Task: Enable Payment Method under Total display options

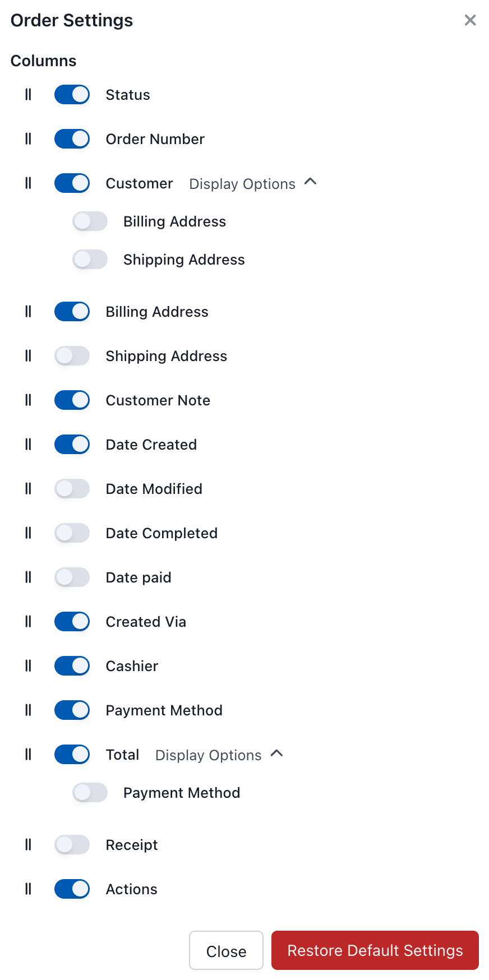Action: tap(90, 793)
